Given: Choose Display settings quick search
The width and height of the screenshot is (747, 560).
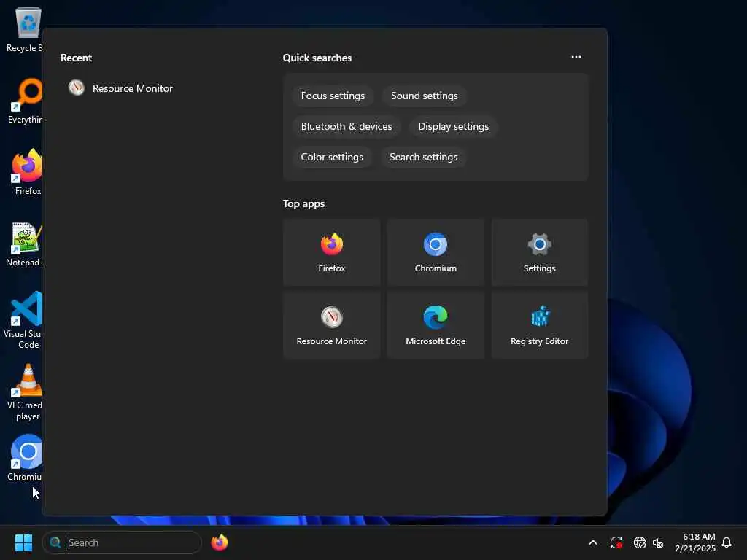Looking at the screenshot, I should [x=453, y=126].
